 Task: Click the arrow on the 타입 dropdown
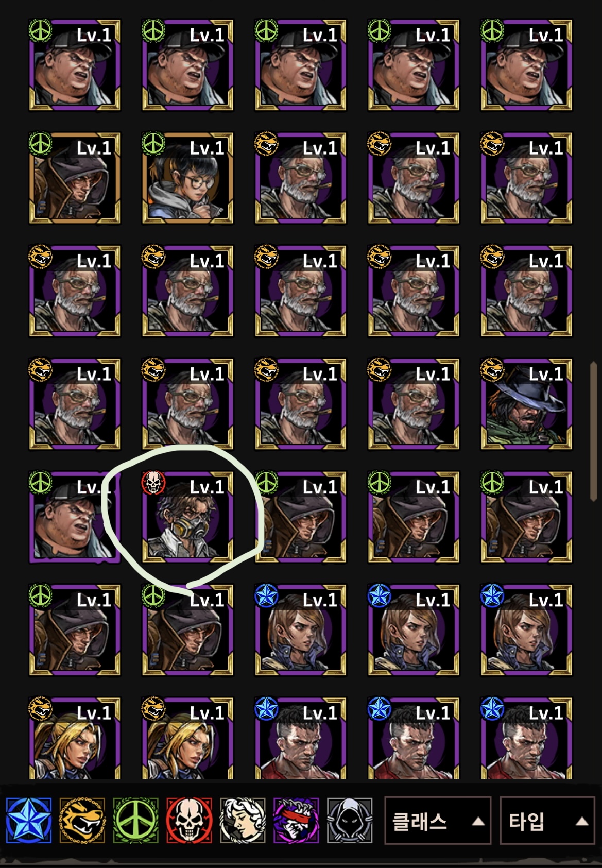(582, 821)
